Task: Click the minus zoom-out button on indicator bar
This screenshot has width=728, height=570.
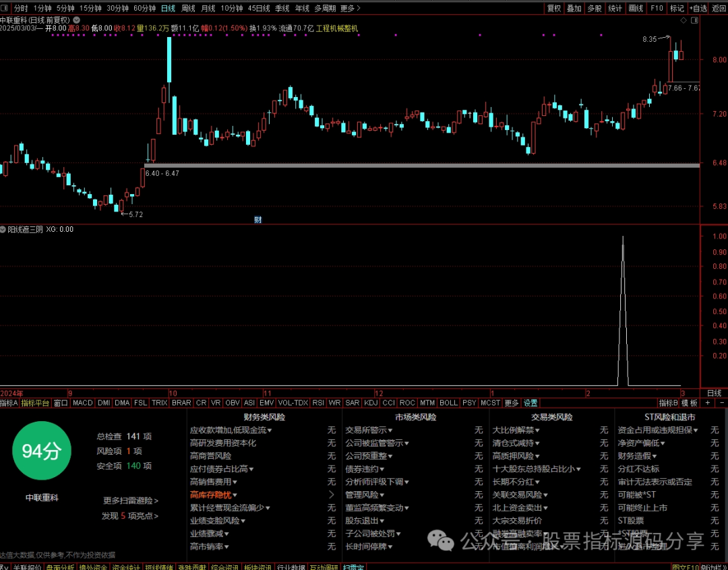Action: click(722, 403)
